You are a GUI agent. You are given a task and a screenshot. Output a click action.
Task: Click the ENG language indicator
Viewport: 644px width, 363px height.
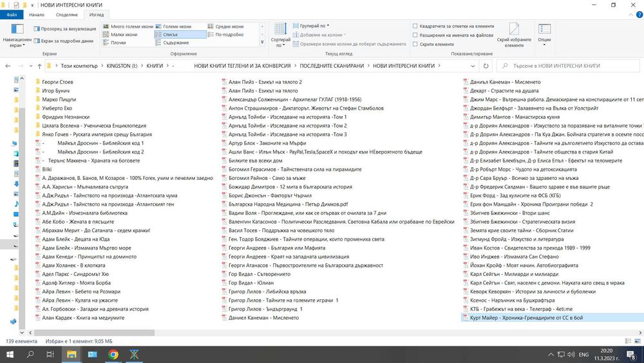coord(583,355)
